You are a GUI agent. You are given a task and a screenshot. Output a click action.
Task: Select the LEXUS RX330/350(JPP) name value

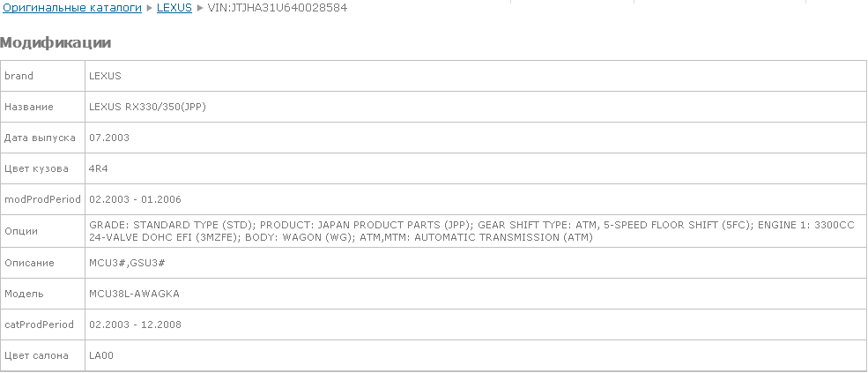point(147,107)
